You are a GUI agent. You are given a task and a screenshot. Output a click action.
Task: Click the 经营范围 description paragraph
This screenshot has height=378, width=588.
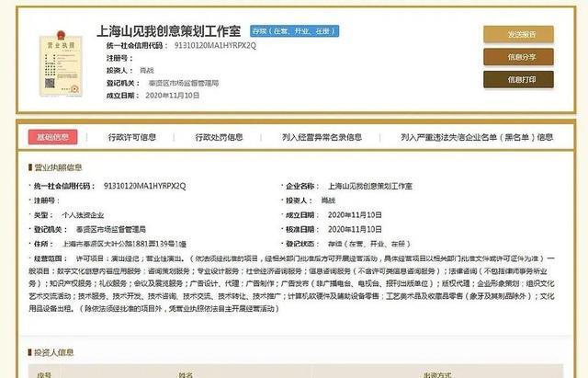click(292, 284)
